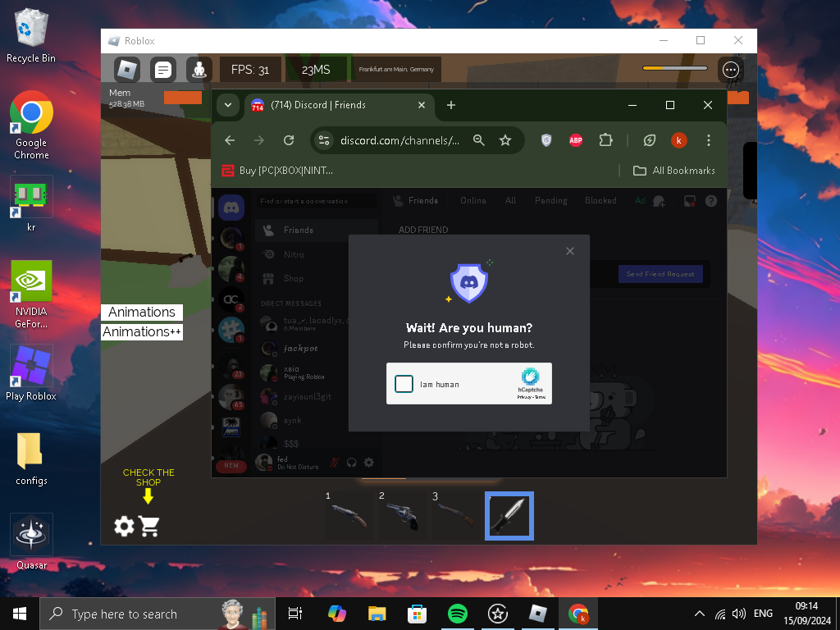This screenshot has height=630, width=840.
Task: Click Send Friend Request button
Action: pyautogui.click(x=660, y=274)
